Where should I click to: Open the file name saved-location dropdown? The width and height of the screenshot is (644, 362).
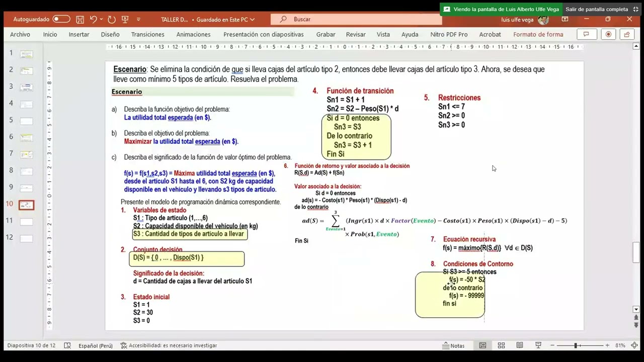point(252,20)
